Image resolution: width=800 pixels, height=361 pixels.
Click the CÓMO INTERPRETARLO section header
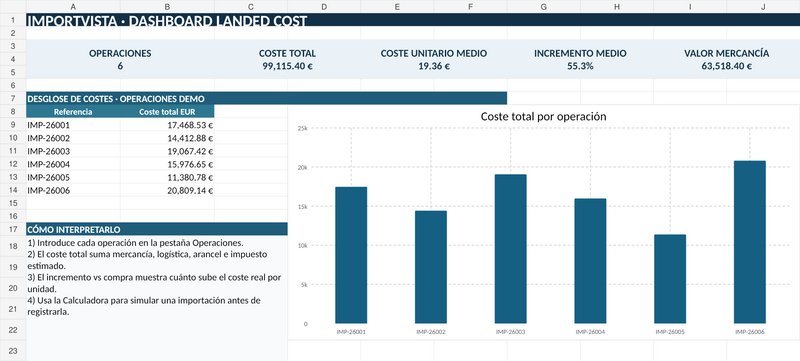[157, 229]
